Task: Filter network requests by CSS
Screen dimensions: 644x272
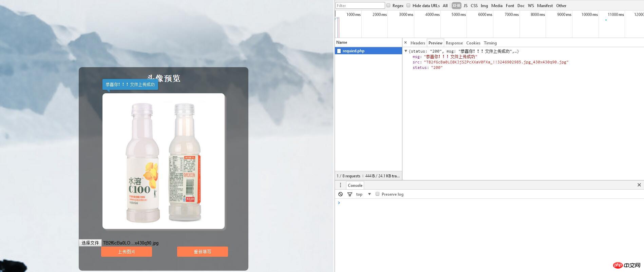Action: coord(474,6)
